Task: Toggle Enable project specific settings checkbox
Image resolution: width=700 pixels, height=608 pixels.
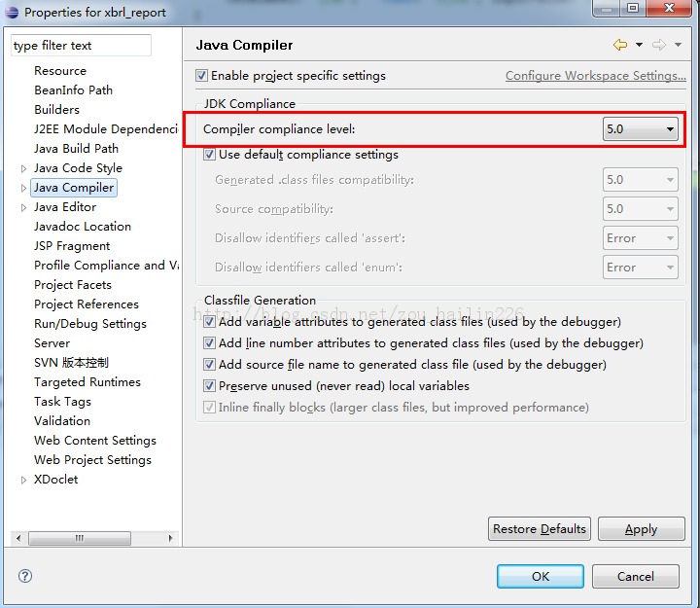Action: (x=202, y=76)
